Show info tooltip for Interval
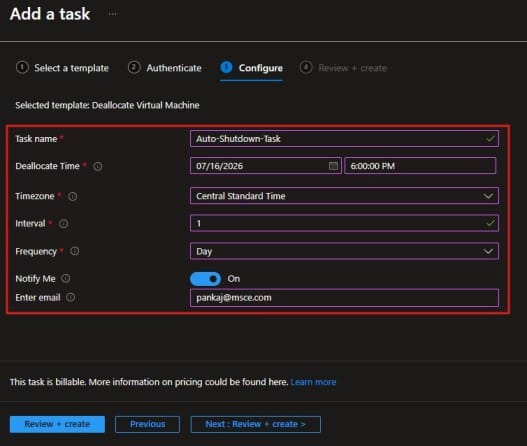527x446 pixels. coord(63,224)
